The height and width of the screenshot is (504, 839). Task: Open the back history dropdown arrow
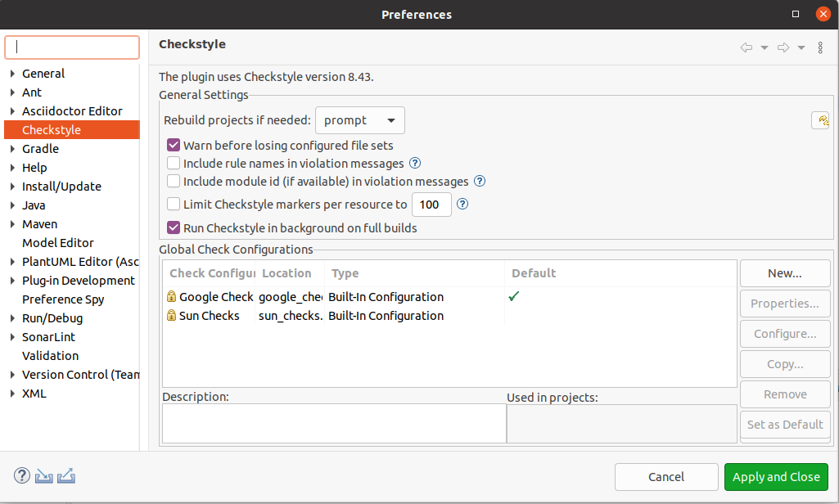click(765, 47)
